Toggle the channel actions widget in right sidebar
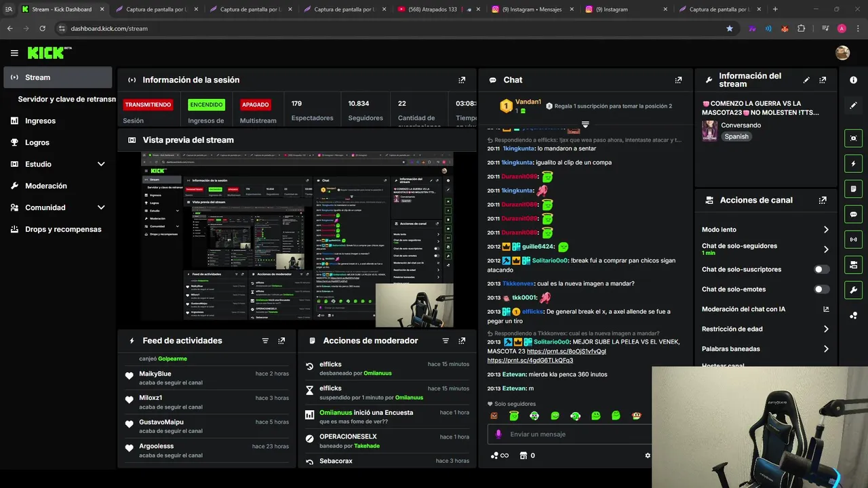Viewport: 868px width, 488px height. [x=853, y=264]
